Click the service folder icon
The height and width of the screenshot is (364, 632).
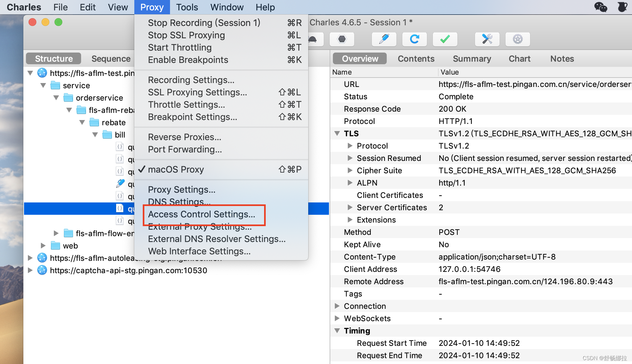click(x=55, y=85)
